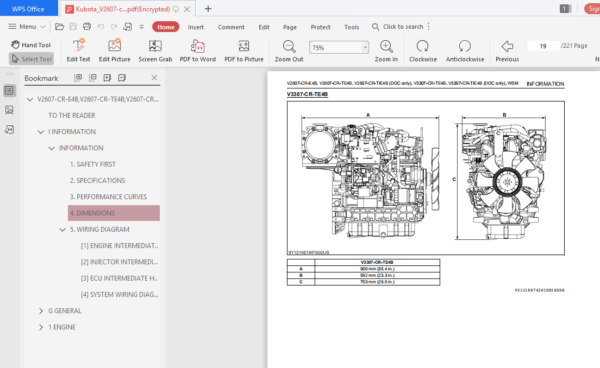The image size is (600, 368).
Task: Open the thumbnail panel sidebar icon
Action: (x=9, y=110)
